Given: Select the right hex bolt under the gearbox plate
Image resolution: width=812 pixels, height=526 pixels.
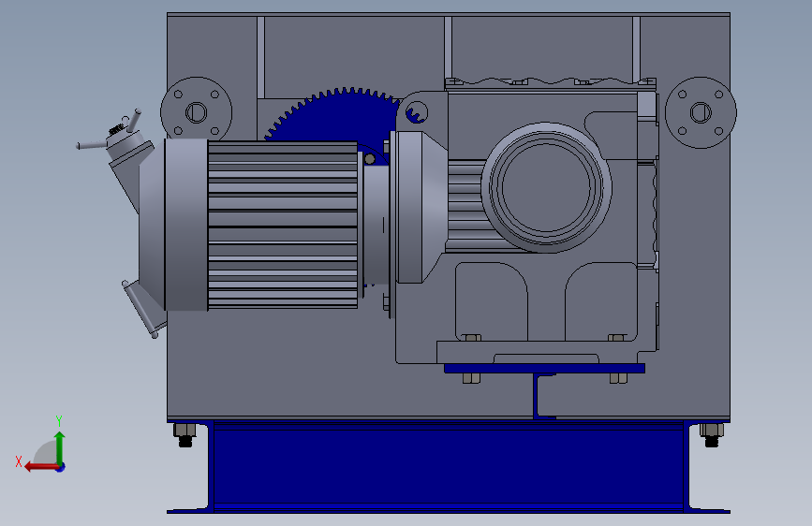Looking at the screenshot, I should (x=618, y=378).
